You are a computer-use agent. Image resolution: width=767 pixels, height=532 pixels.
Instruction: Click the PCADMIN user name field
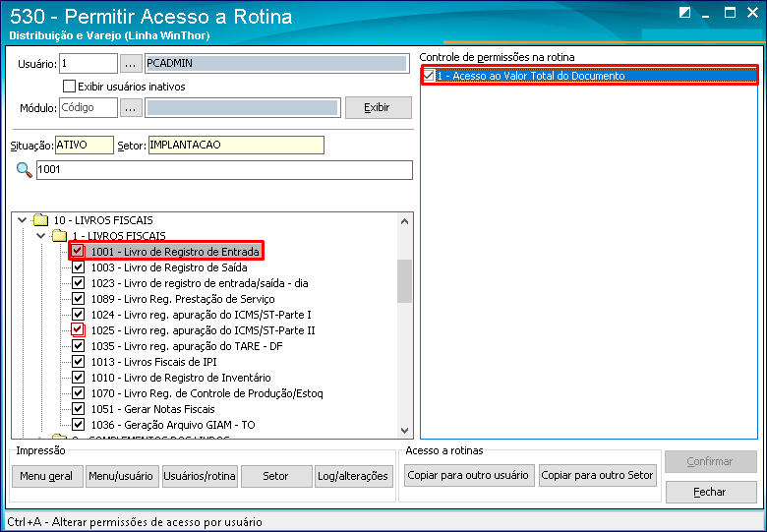277,64
